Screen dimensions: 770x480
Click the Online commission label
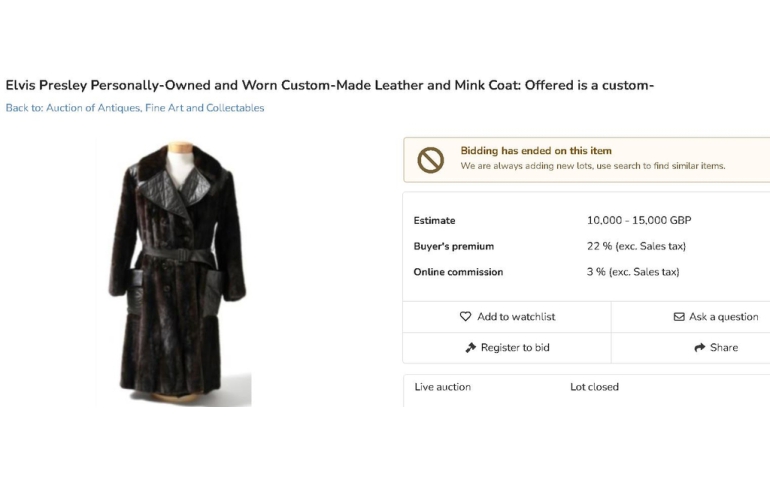(x=458, y=272)
